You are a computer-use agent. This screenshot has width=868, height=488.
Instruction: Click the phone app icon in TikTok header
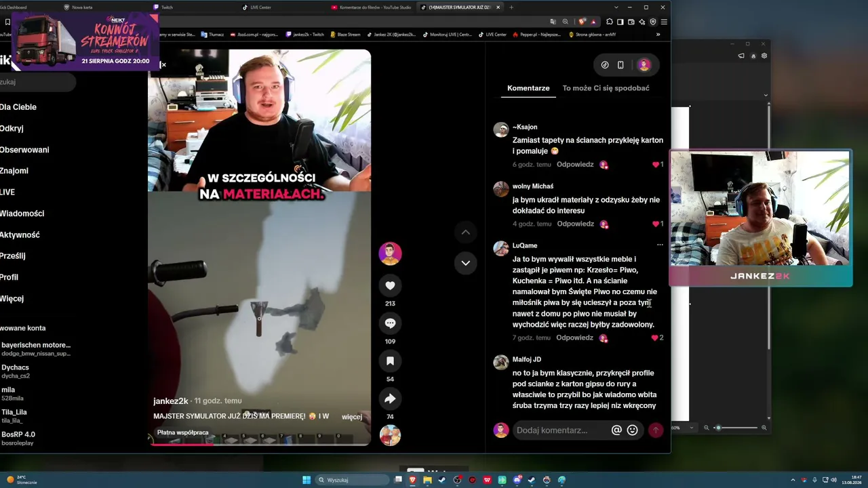click(620, 65)
